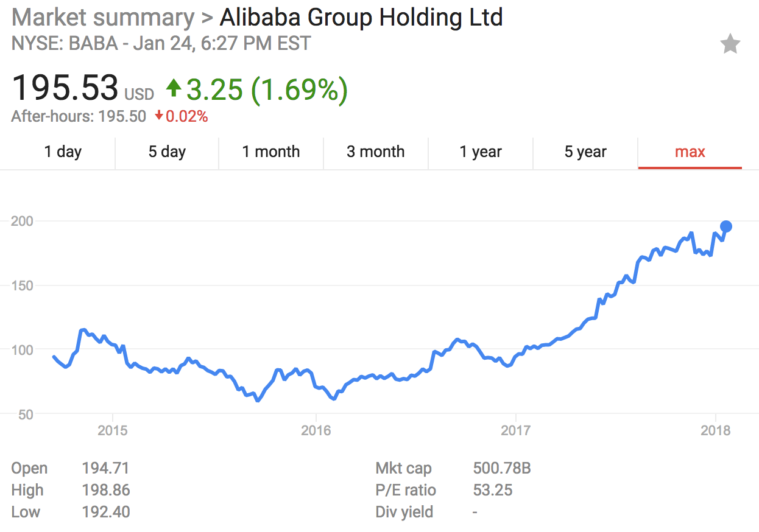Select the 1 day tab
The image size is (759, 532).
63,152
